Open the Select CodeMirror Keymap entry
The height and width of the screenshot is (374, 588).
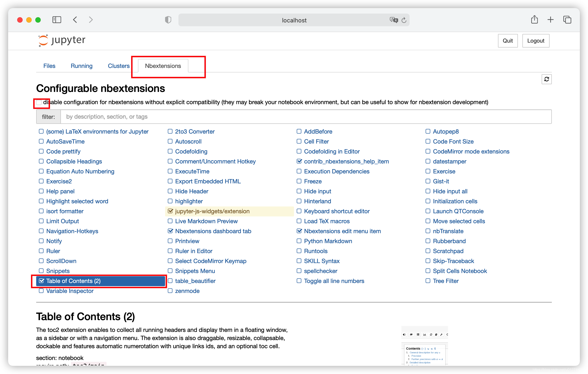(x=211, y=261)
